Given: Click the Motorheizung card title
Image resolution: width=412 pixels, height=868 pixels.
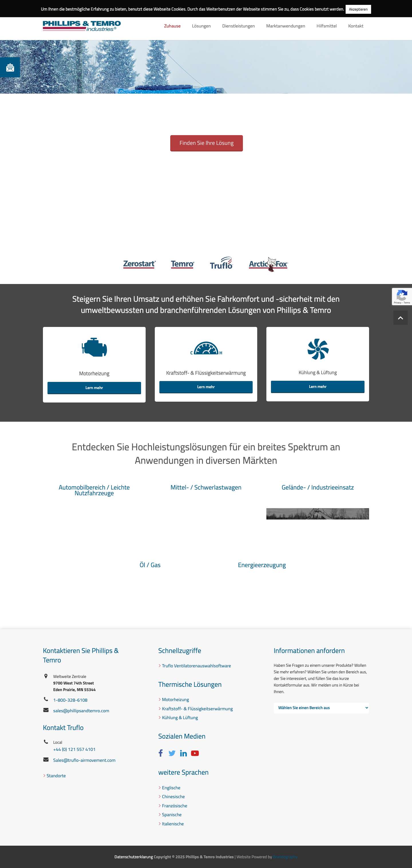Looking at the screenshot, I should pyautogui.click(x=94, y=373).
